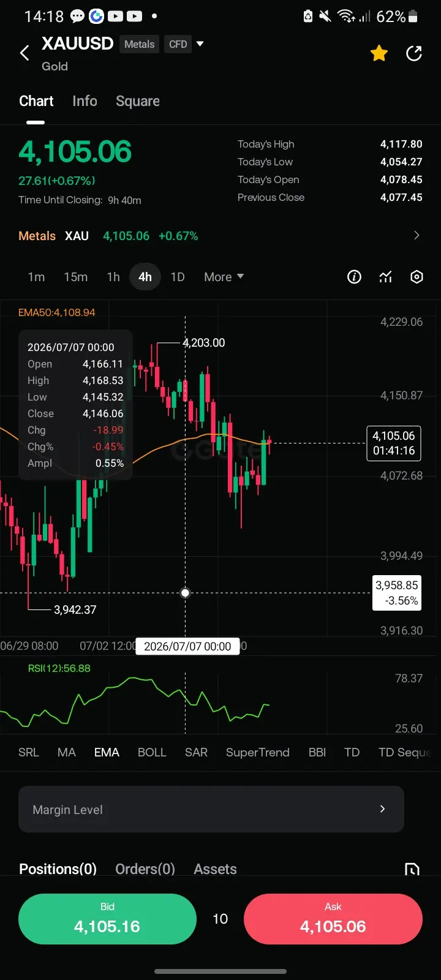
Task: Tap the Previous Close value 4,077.45
Action: (401, 197)
